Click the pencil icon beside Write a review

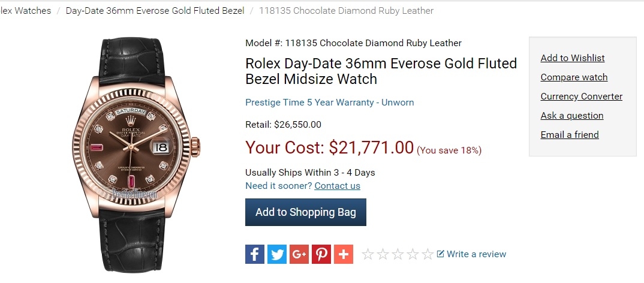440,254
